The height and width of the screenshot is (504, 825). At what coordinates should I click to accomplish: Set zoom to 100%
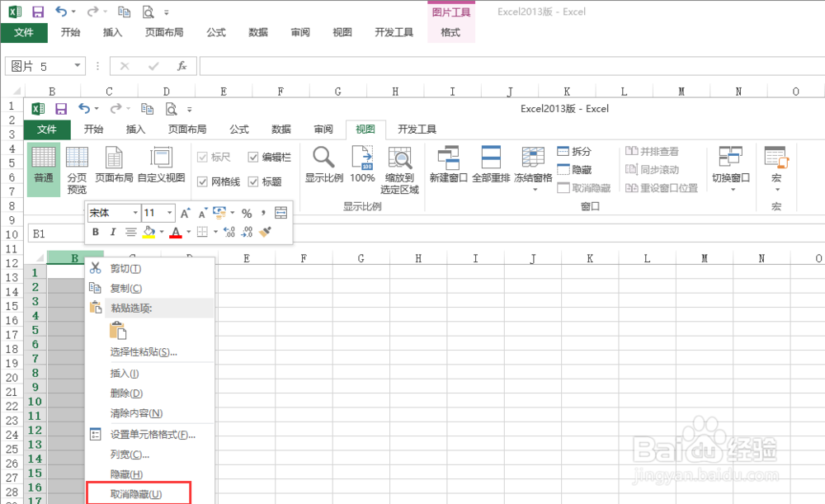tap(362, 165)
